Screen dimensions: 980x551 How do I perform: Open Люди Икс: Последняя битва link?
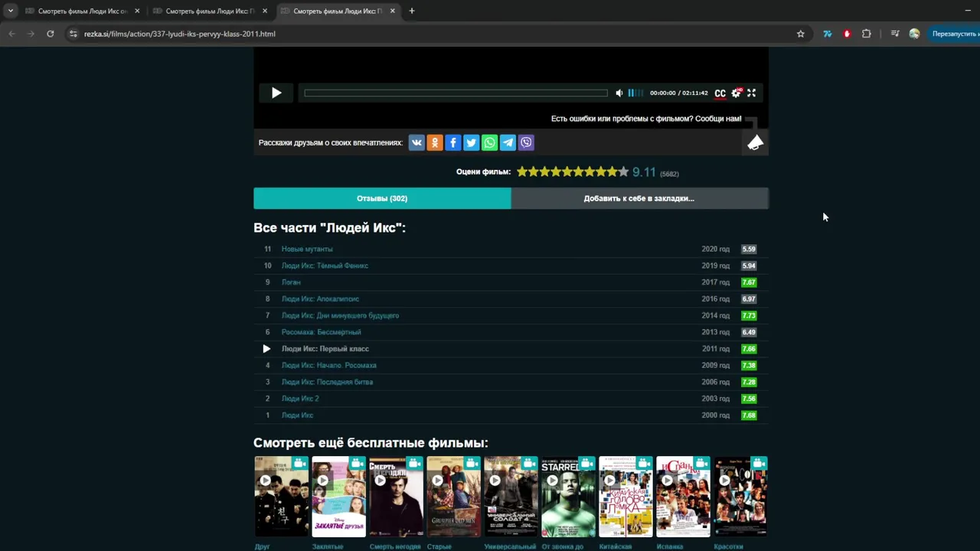coord(327,382)
